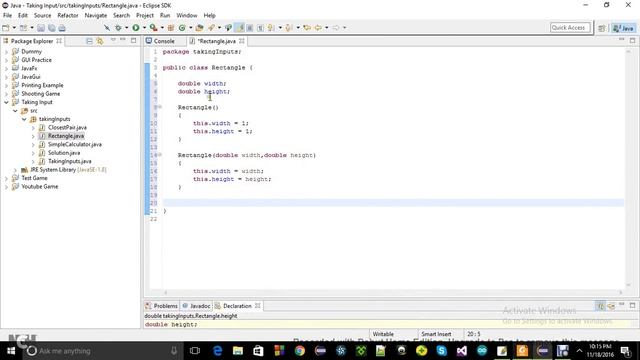
Task: Click the New Java Class icon
Action: coord(182,28)
